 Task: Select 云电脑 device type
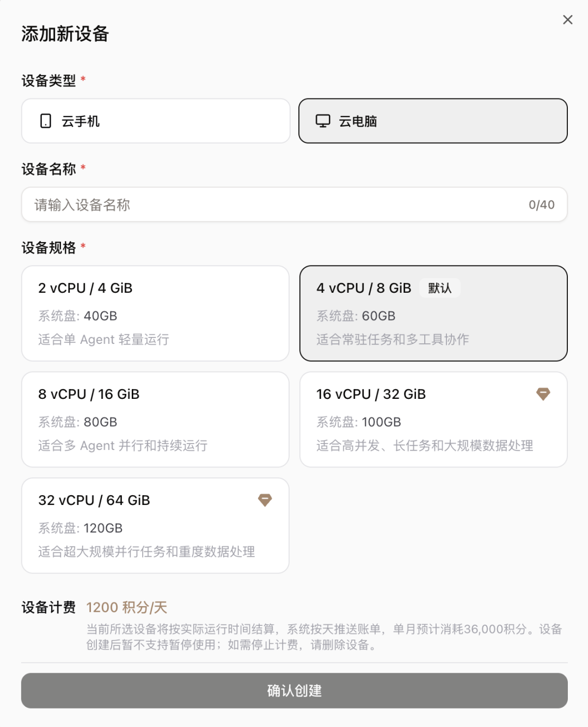pos(433,121)
